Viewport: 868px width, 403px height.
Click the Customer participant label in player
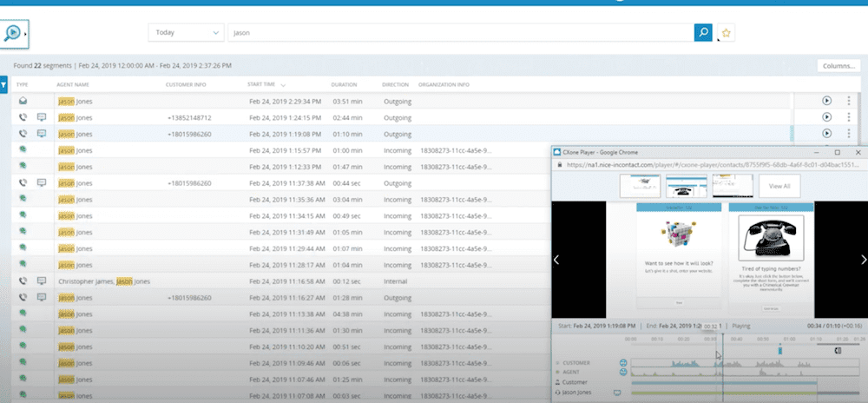coord(575,382)
